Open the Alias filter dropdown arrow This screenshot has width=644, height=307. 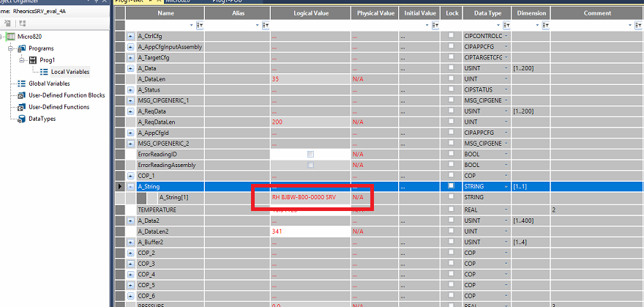pyautogui.click(x=258, y=26)
